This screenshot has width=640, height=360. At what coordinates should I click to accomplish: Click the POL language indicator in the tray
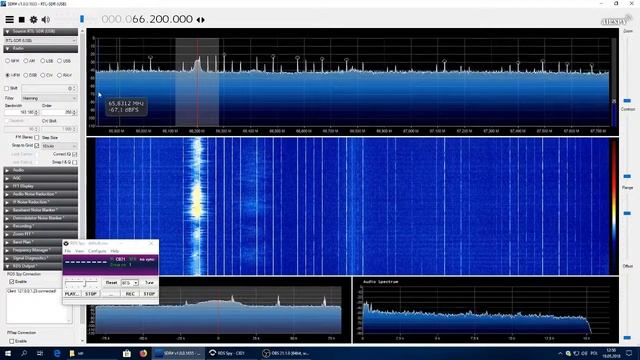(594, 353)
